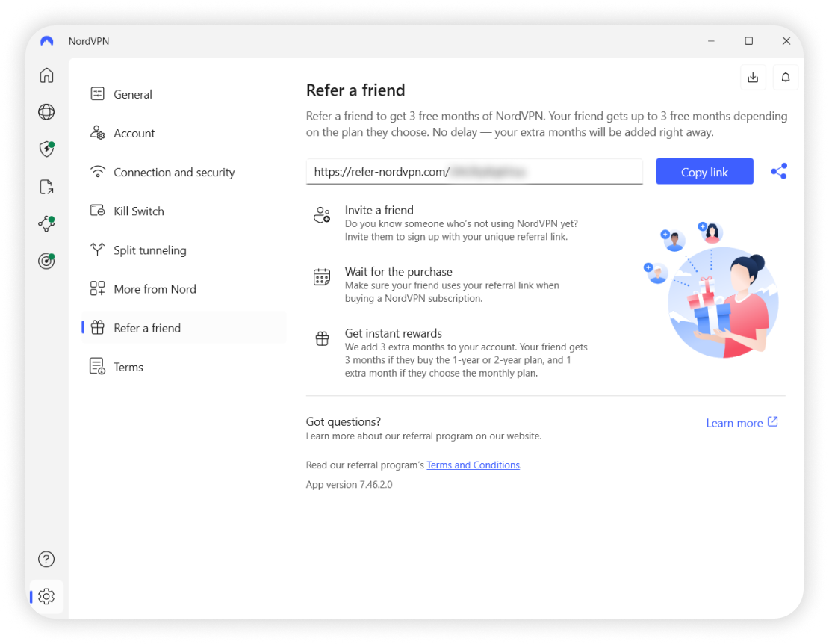Screen dimensions: 829x644
Task: Open Connection and security settings
Action: (173, 172)
